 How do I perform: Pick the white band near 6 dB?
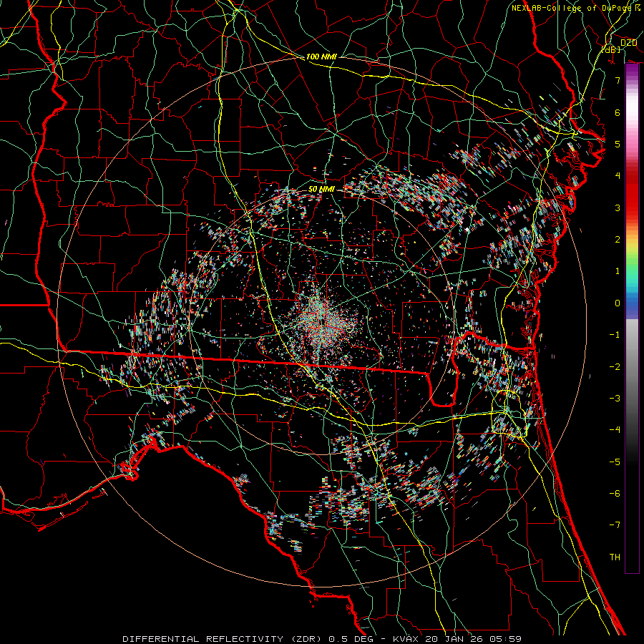(x=632, y=113)
